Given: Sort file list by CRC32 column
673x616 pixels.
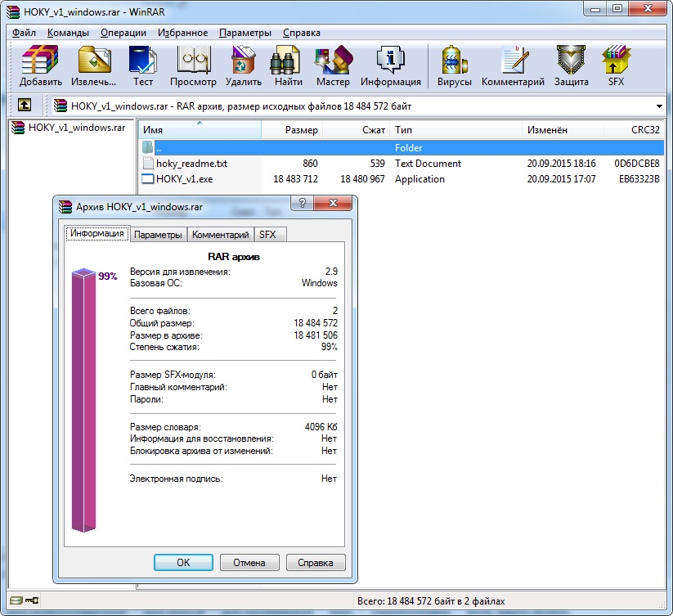Looking at the screenshot, I should (634, 129).
